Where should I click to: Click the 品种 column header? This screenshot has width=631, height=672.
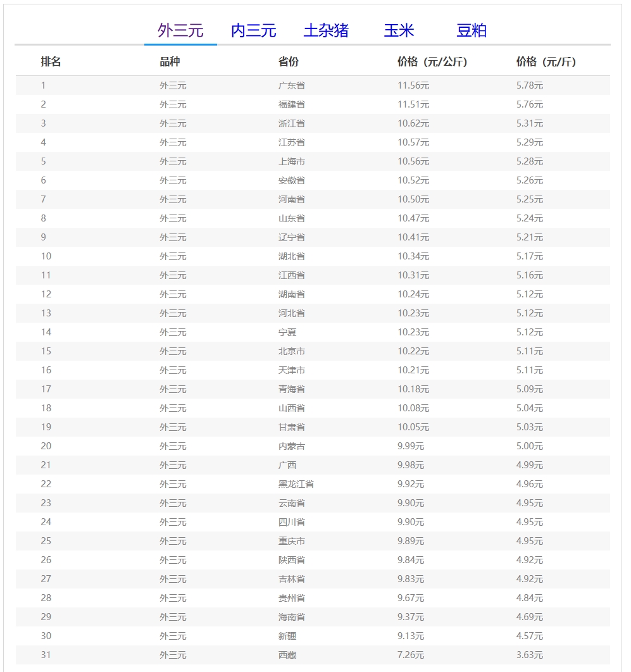[170, 62]
